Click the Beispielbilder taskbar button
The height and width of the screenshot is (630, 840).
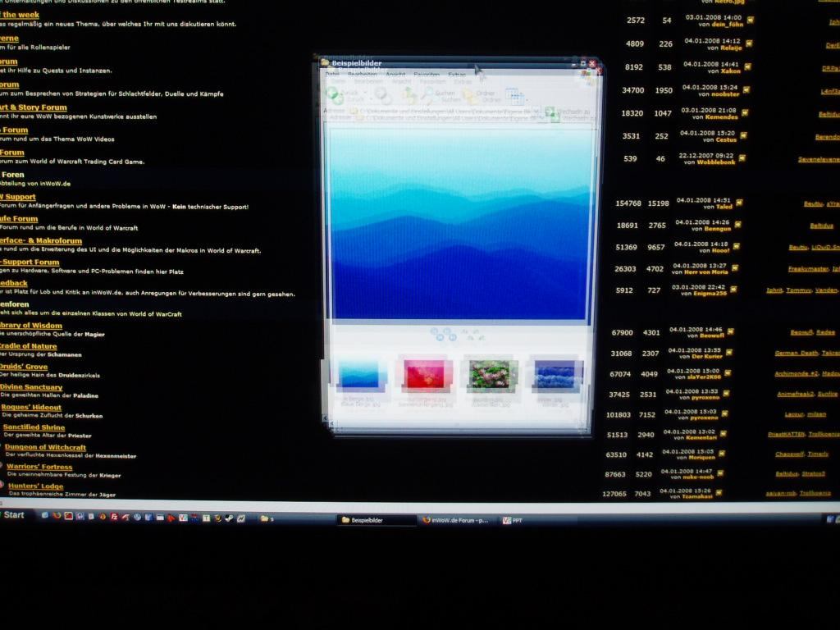coord(376,519)
